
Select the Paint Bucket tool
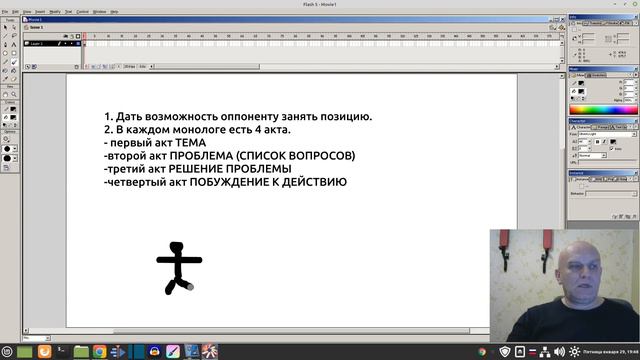pos(14,70)
